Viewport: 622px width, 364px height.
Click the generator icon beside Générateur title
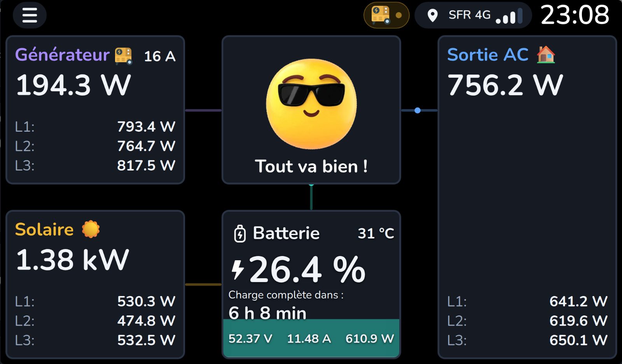point(124,56)
